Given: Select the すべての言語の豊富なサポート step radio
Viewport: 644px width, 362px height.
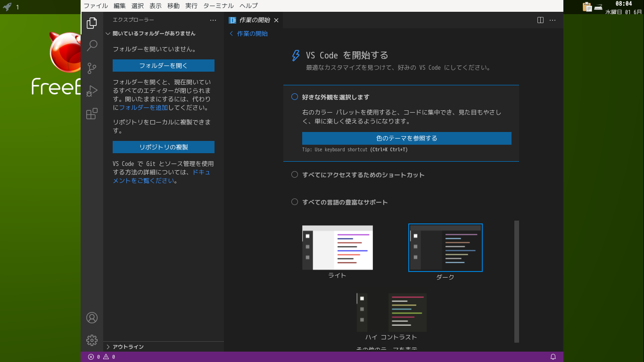Looking at the screenshot, I should pyautogui.click(x=295, y=202).
